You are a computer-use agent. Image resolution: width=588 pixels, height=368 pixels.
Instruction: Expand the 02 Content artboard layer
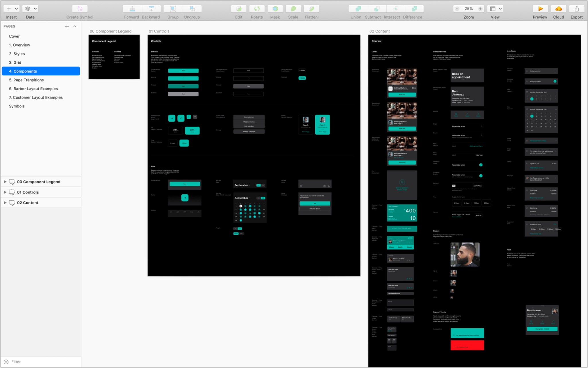click(5, 203)
